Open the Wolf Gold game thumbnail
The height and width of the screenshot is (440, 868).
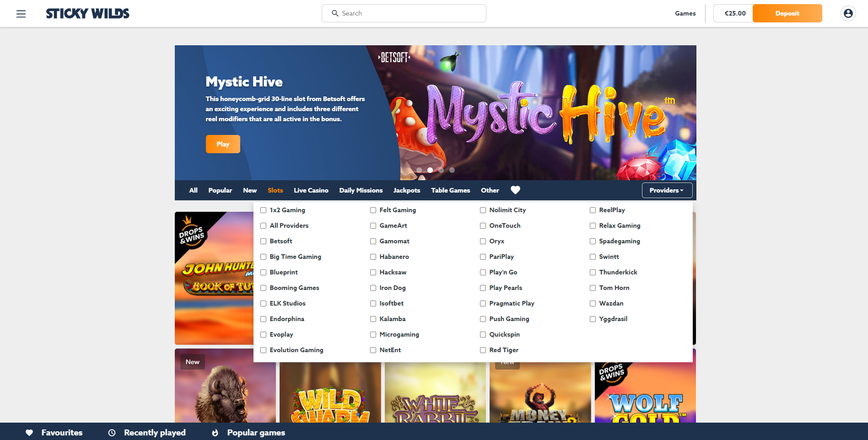(645, 392)
